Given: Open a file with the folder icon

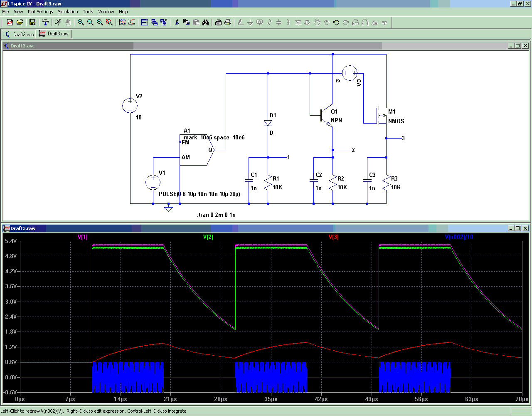Looking at the screenshot, I should 20,22.
